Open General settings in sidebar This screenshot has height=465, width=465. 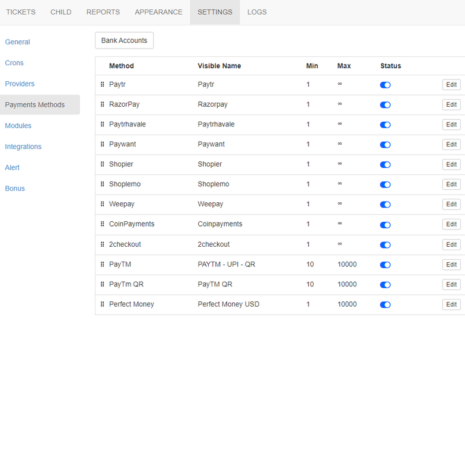17,42
